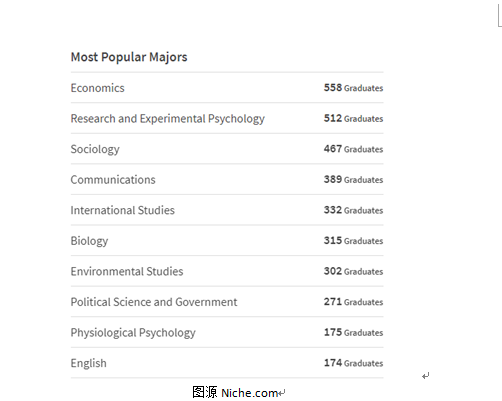
Task: Click Environmental Studies in the list
Action: [x=127, y=271]
